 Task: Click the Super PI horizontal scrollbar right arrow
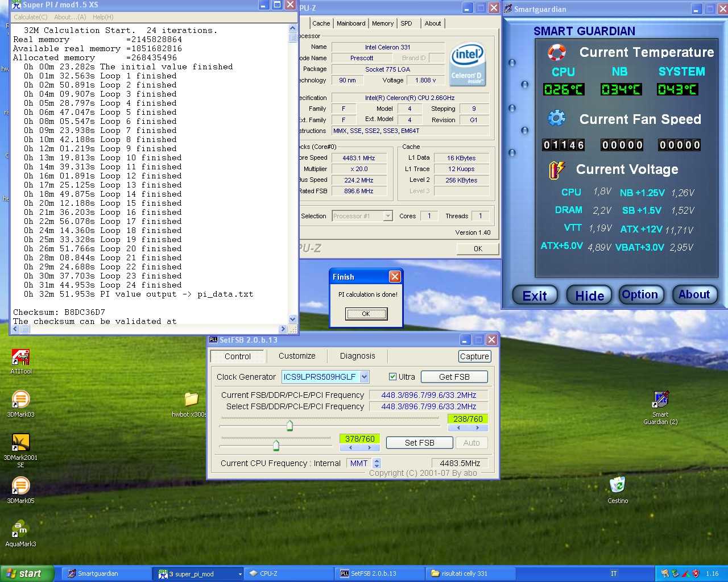283,329
